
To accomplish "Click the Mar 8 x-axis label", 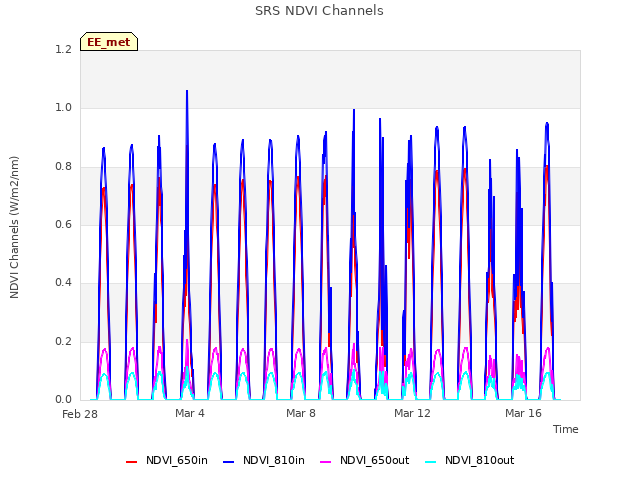I will click(301, 413).
